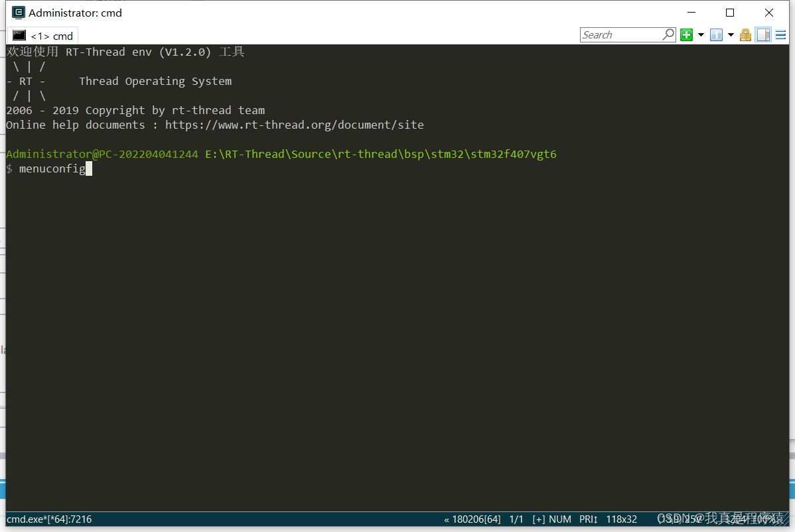Close the Administrator: cmd window

pos(769,13)
